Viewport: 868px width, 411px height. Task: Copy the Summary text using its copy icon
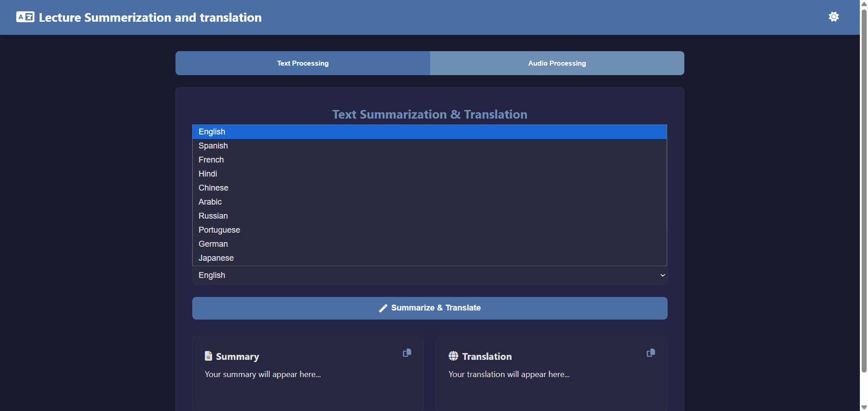coord(406,353)
